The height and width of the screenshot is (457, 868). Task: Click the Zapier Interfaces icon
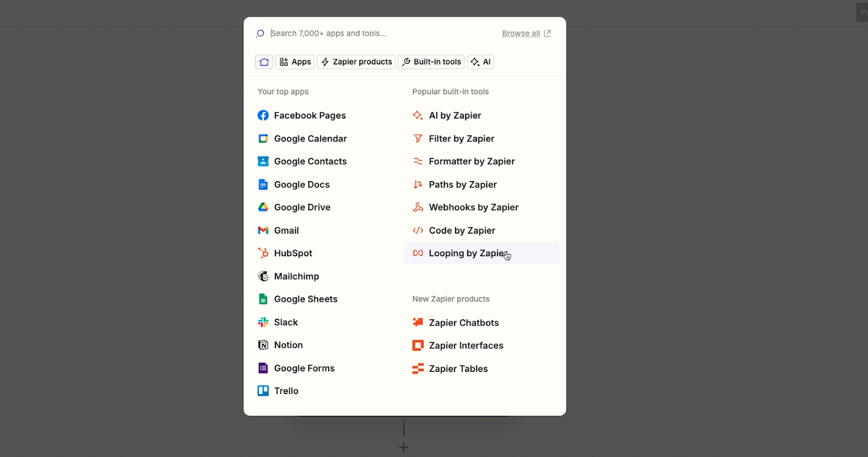pyautogui.click(x=418, y=346)
